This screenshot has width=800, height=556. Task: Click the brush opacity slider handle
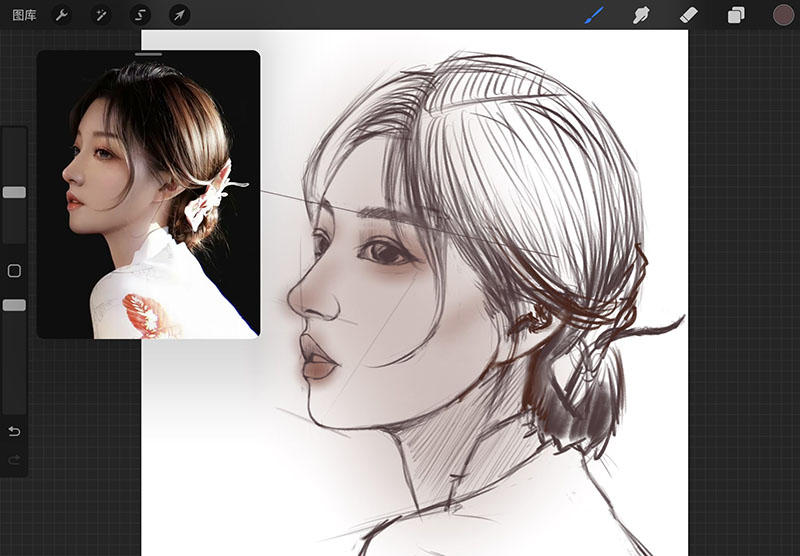14,305
